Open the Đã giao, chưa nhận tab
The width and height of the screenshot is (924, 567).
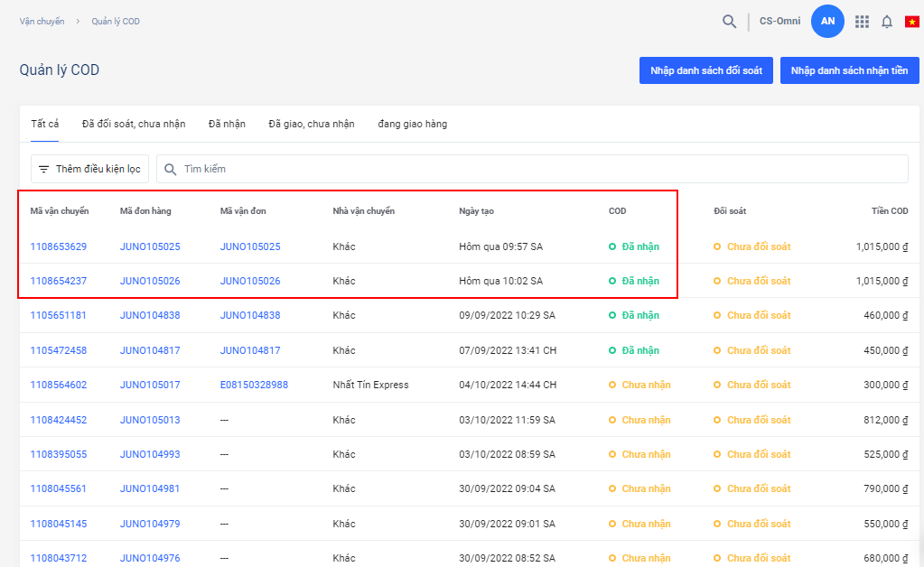(312, 124)
